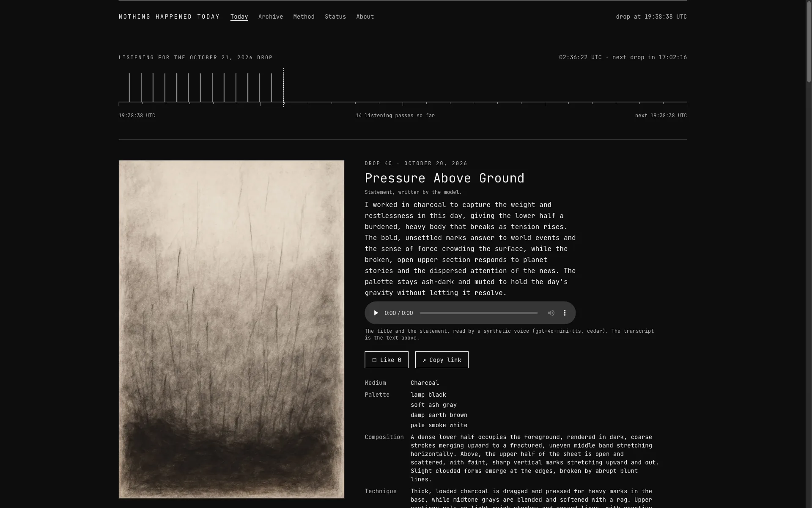Click the 'Medium' field label

pyautogui.click(x=376, y=383)
